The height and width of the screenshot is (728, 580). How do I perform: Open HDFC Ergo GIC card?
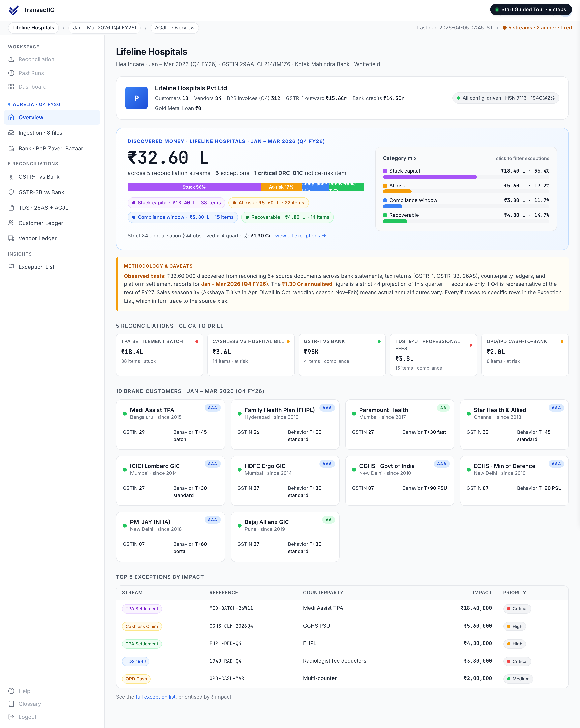pos(285,480)
